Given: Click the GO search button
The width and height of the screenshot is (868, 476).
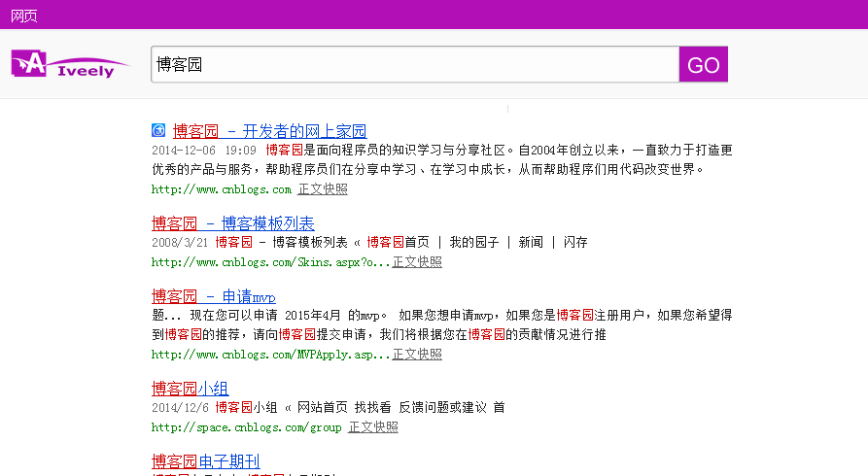Looking at the screenshot, I should tap(704, 64).
